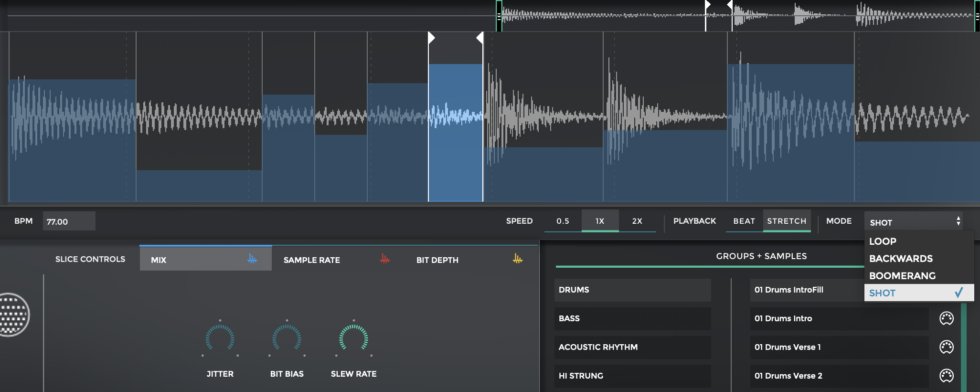Click the SLEW RATE knob
The image size is (980, 392).
[x=353, y=338]
